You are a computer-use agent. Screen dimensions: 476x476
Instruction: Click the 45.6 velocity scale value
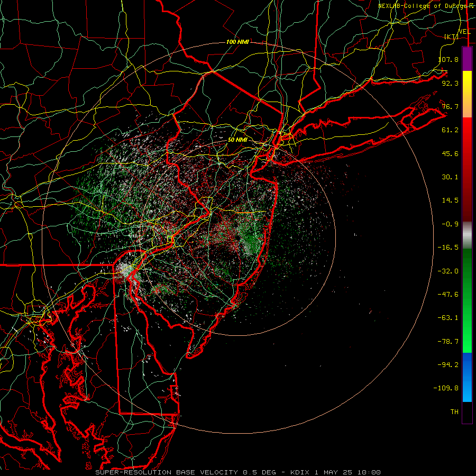click(x=450, y=153)
